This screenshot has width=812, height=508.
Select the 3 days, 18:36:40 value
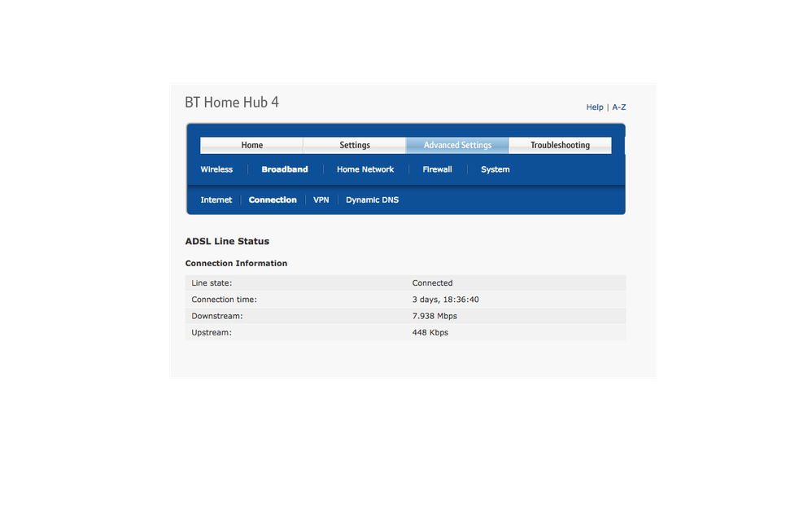coord(445,300)
